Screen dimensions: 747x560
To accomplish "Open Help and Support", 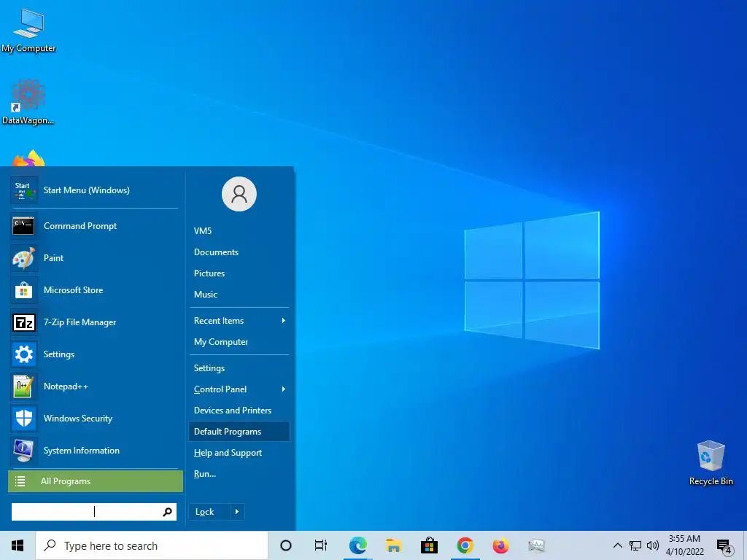I will pyautogui.click(x=239, y=453).
